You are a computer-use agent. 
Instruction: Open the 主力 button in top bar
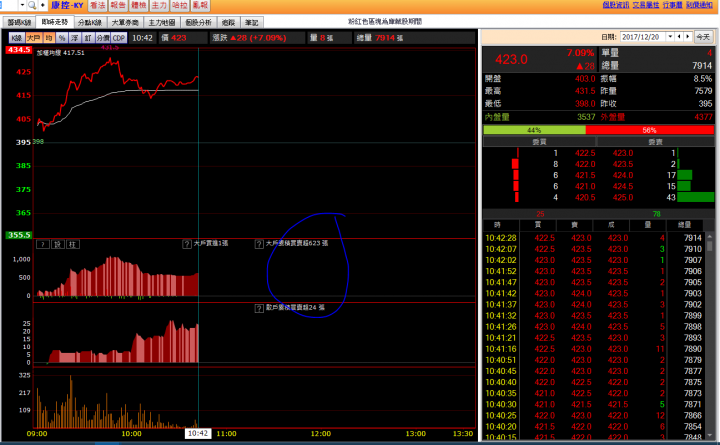159,5
